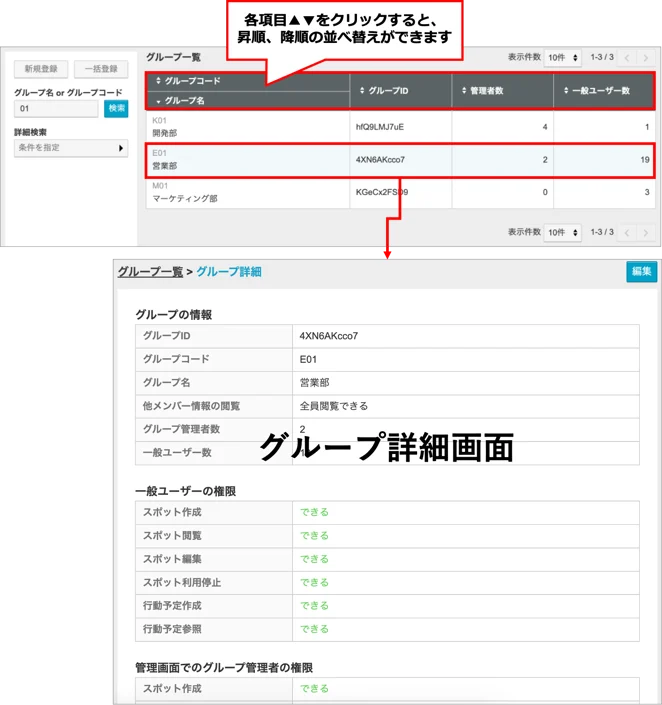Go to next page using top pager arrow
Viewport: 662px width, 705px height.
(x=646, y=58)
